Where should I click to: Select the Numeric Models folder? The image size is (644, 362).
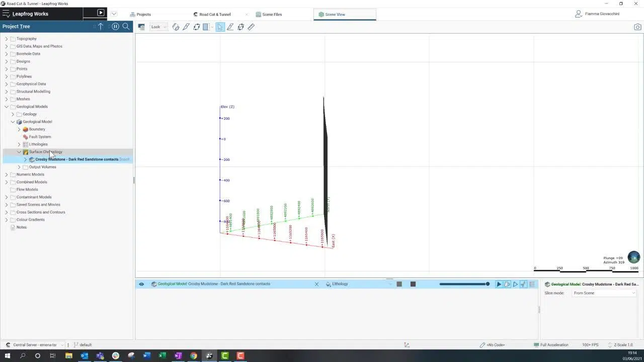[x=30, y=174]
